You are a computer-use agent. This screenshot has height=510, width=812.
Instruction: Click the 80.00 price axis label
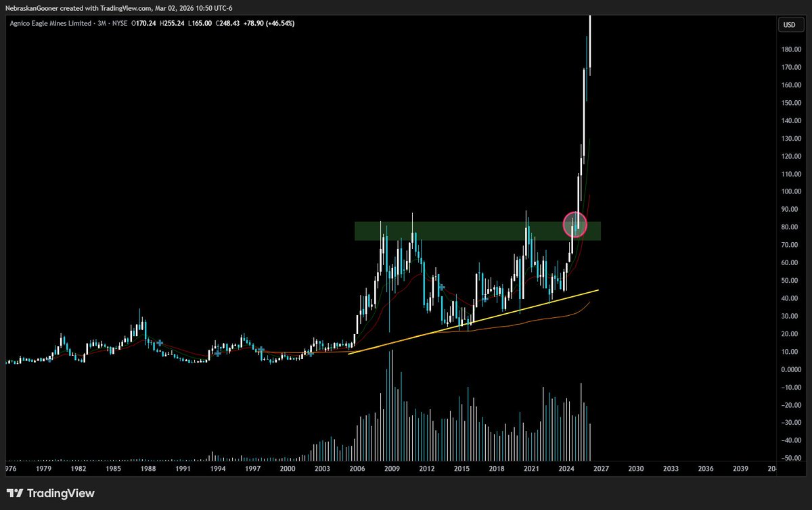pyautogui.click(x=791, y=227)
